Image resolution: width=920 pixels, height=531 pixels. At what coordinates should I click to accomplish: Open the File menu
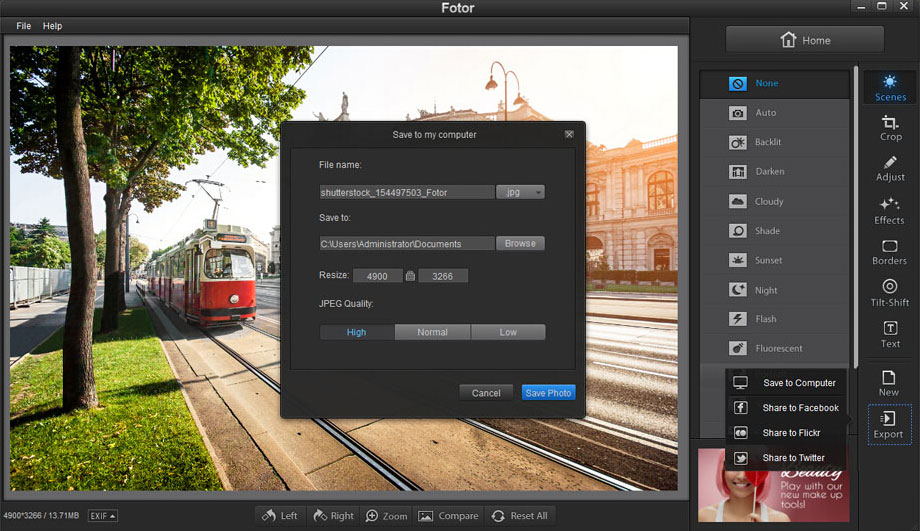(23, 26)
